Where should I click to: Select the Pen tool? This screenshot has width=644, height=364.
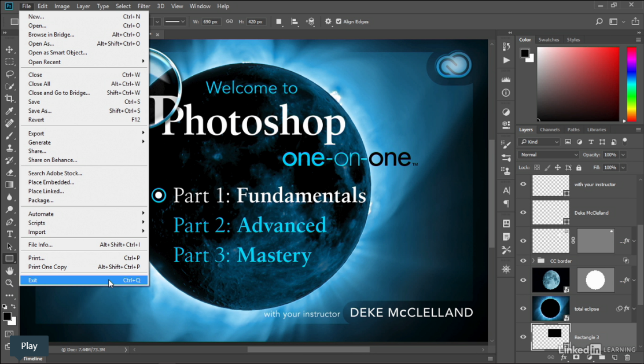point(9,222)
